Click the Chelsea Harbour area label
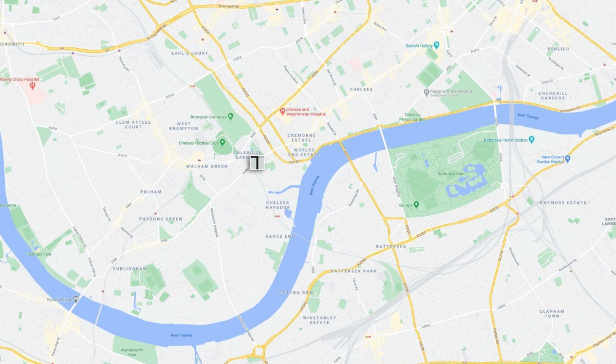 point(278,205)
